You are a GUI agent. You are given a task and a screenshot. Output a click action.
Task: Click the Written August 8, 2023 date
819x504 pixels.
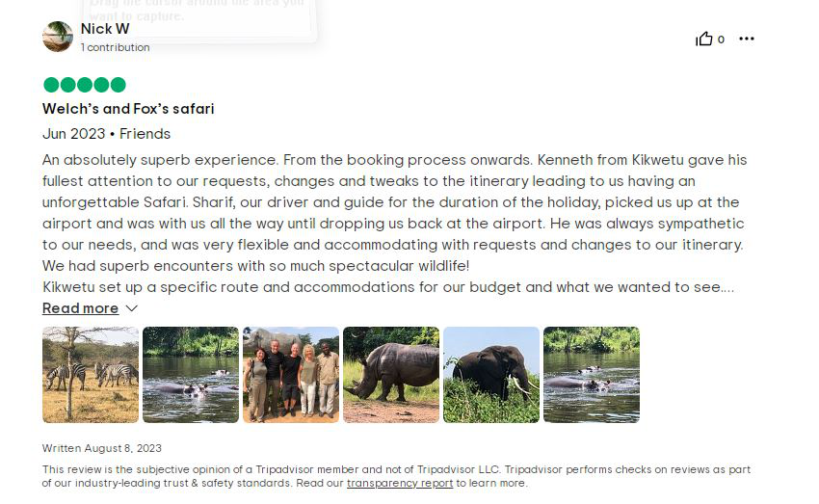(x=102, y=448)
